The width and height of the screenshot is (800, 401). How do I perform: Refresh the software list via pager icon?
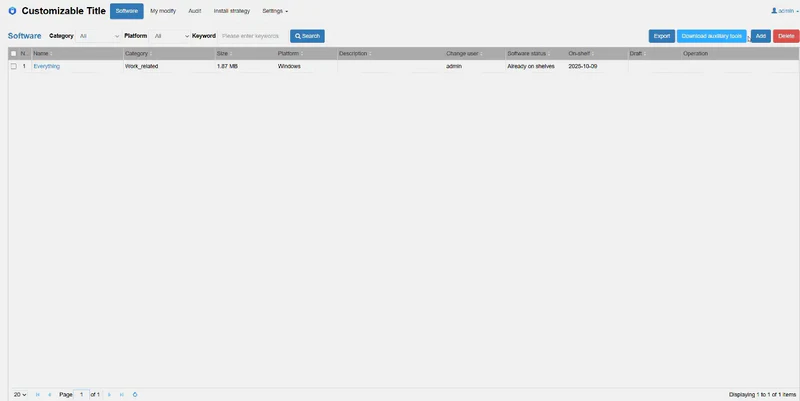point(135,394)
